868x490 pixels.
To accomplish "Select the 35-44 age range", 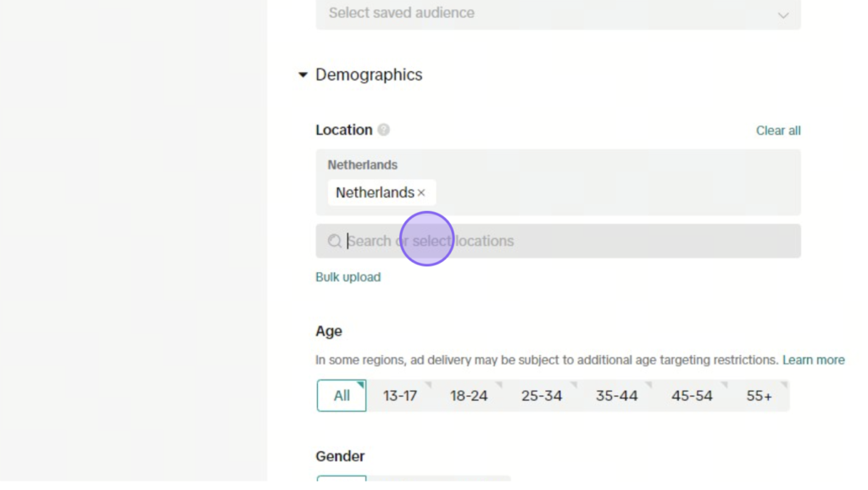I will tap(617, 395).
